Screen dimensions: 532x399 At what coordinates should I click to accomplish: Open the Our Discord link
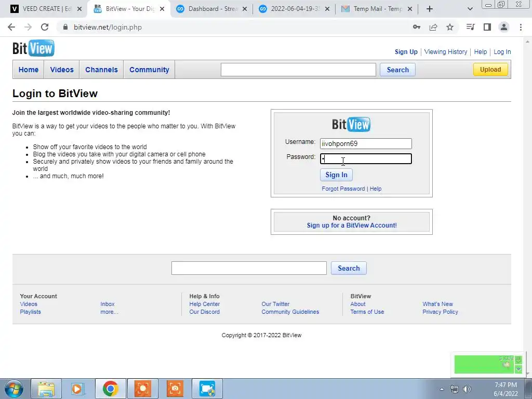tap(205, 312)
